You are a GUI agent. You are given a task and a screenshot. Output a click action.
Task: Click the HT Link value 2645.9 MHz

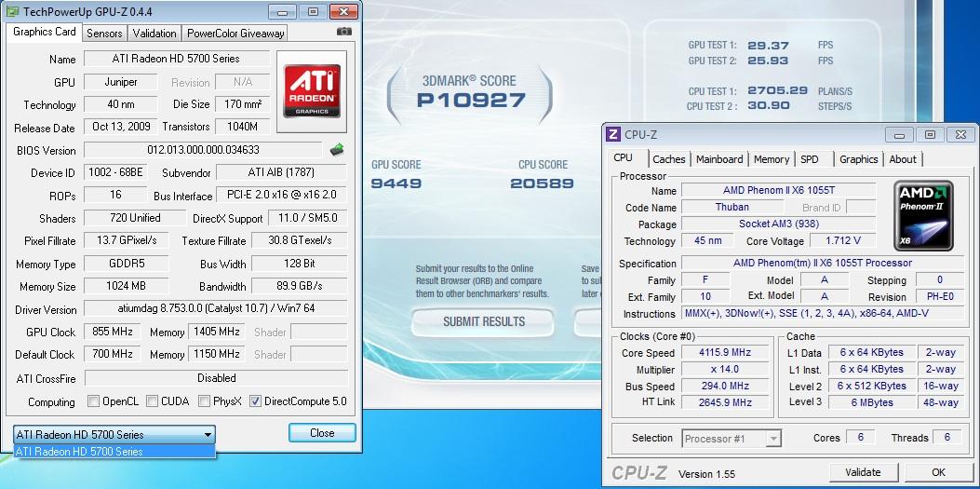725,402
